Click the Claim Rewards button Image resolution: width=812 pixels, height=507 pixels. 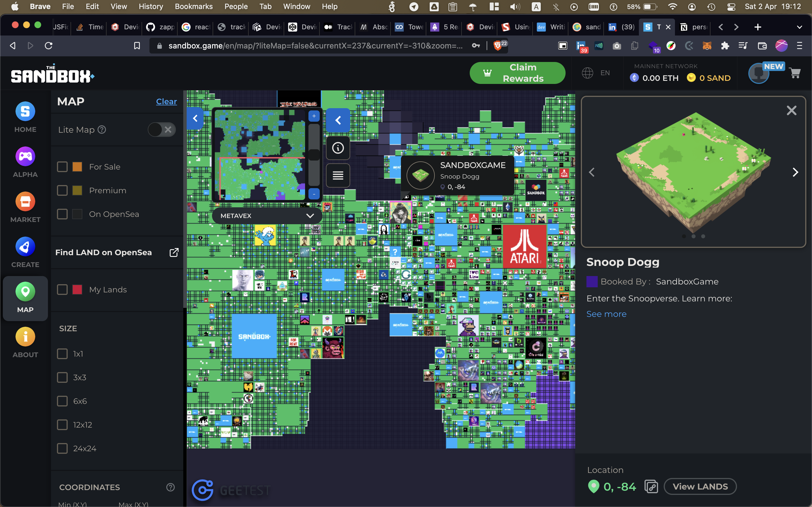click(517, 73)
